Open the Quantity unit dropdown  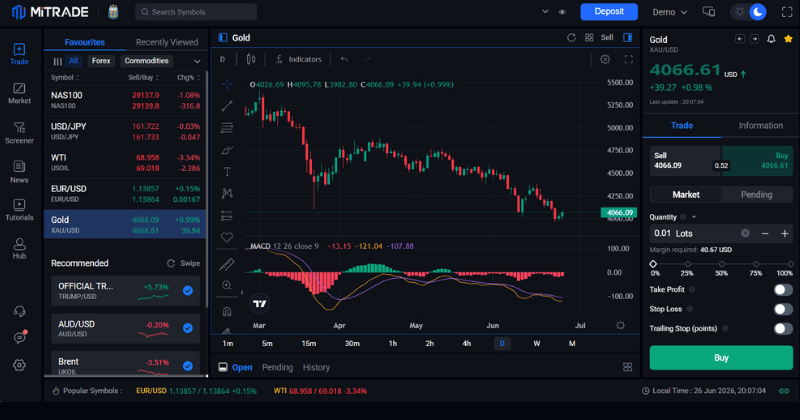[693, 217]
